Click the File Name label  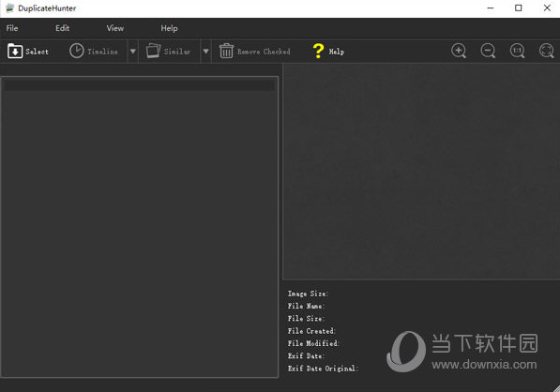306,306
